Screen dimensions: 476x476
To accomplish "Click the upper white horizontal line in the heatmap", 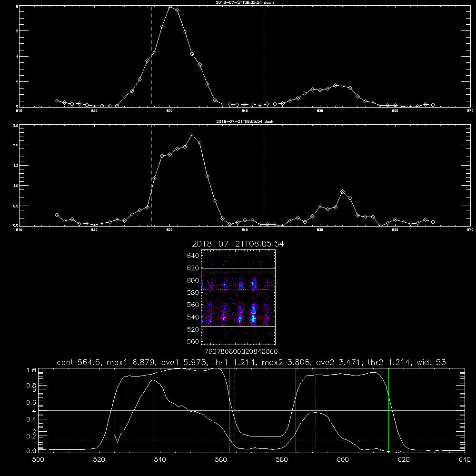I will [238, 268].
